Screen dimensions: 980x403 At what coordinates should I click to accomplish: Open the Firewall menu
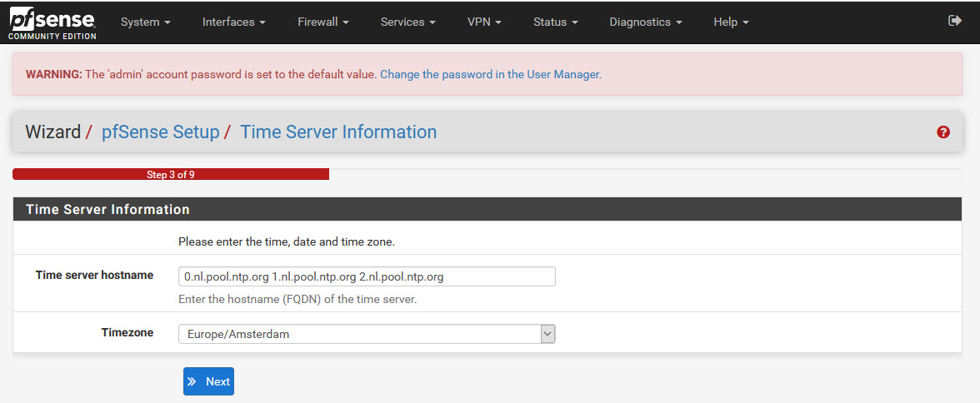pos(323,22)
